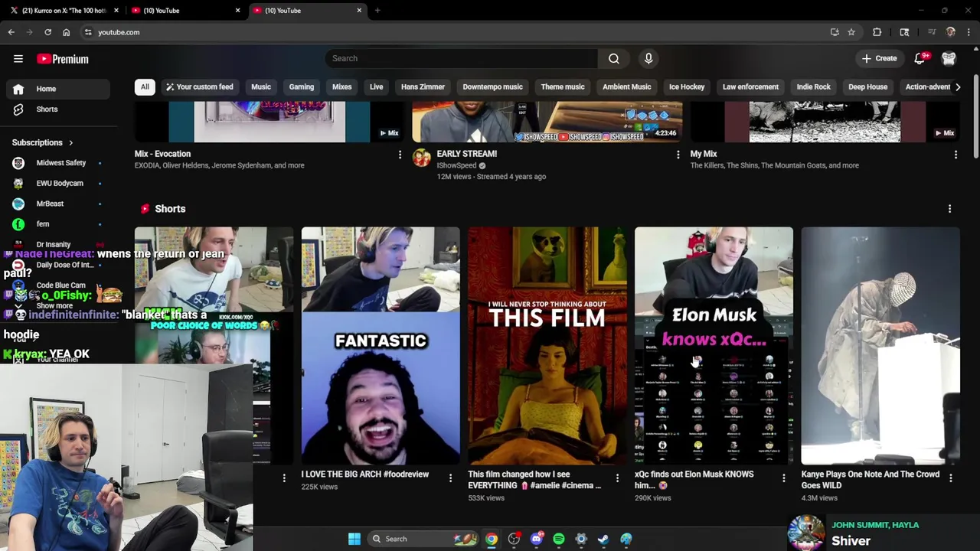The image size is (980, 551).
Task: Select the Hans Zimmer chip
Action: (423, 87)
